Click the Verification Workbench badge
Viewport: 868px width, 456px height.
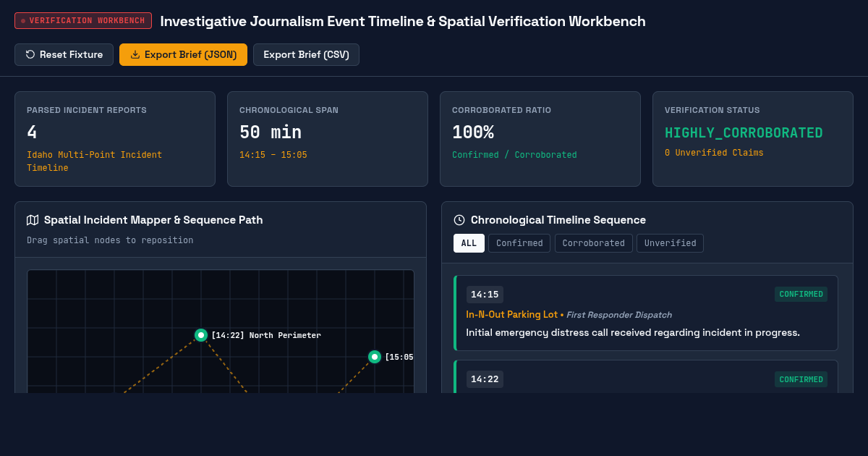[83, 20]
